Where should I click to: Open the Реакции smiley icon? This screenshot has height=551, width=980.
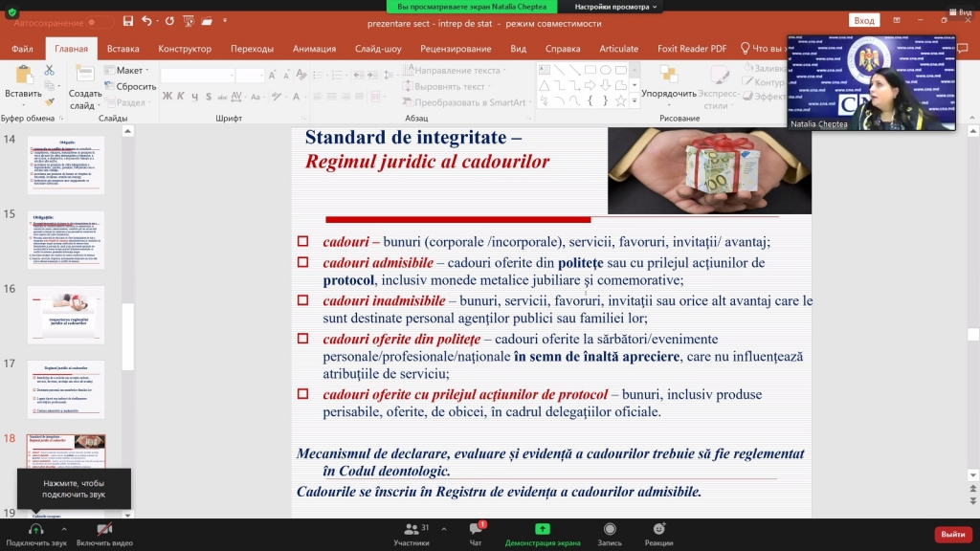[x=658, y=529]
